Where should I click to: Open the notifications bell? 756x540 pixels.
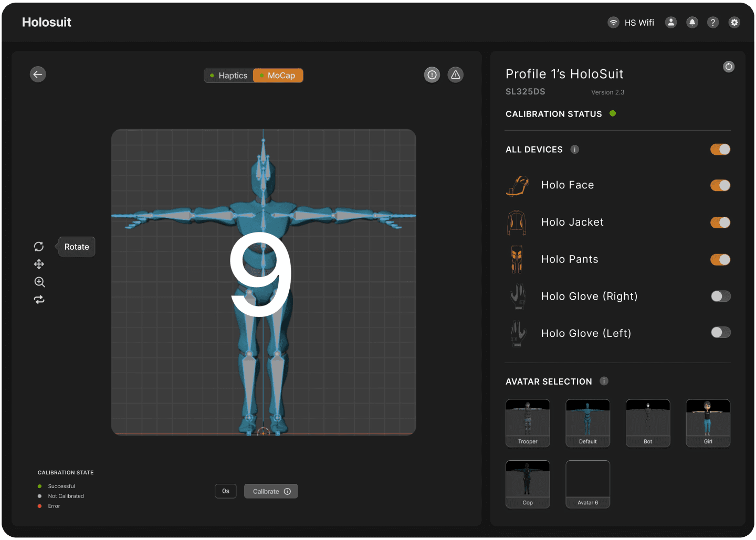(x=692, y=23)
